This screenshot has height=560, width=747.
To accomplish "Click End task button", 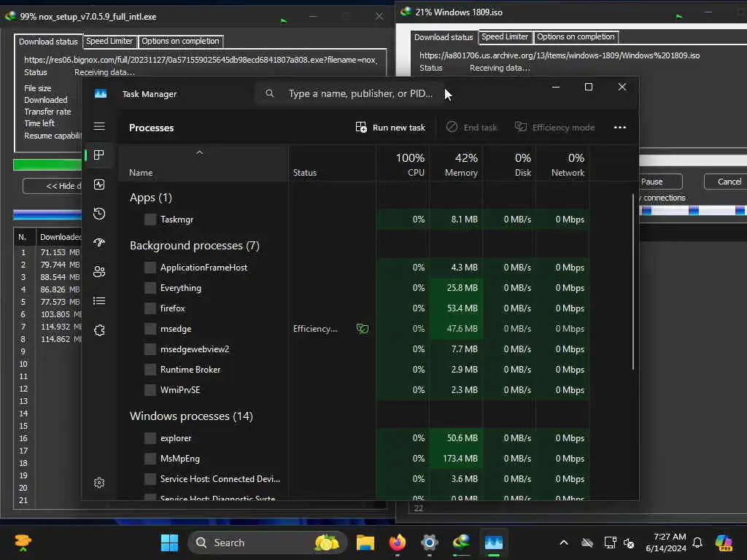I will point(472,128).
